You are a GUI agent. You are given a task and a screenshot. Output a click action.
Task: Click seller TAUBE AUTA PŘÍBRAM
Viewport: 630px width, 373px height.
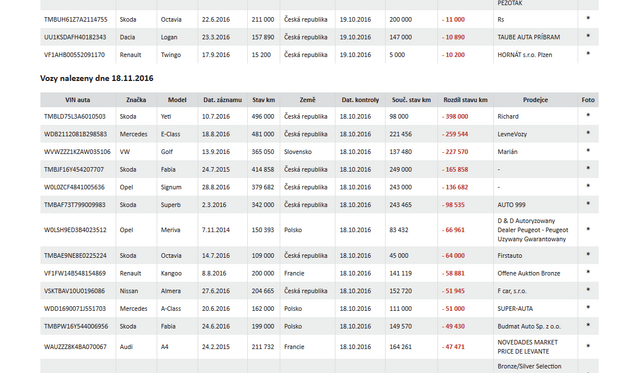[528, 37]
